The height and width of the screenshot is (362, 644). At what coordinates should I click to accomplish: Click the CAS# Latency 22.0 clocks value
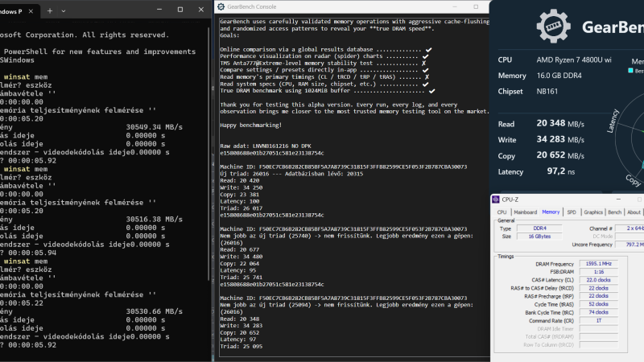coord(598,280)
